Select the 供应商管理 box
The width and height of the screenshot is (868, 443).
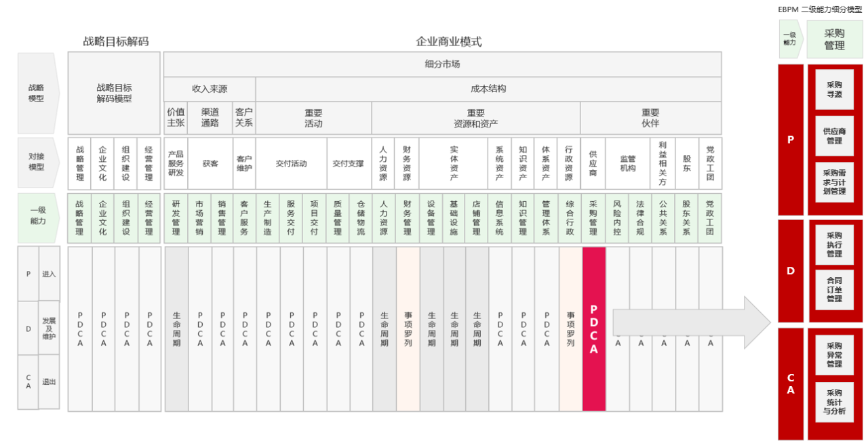(x=834, y=136)
